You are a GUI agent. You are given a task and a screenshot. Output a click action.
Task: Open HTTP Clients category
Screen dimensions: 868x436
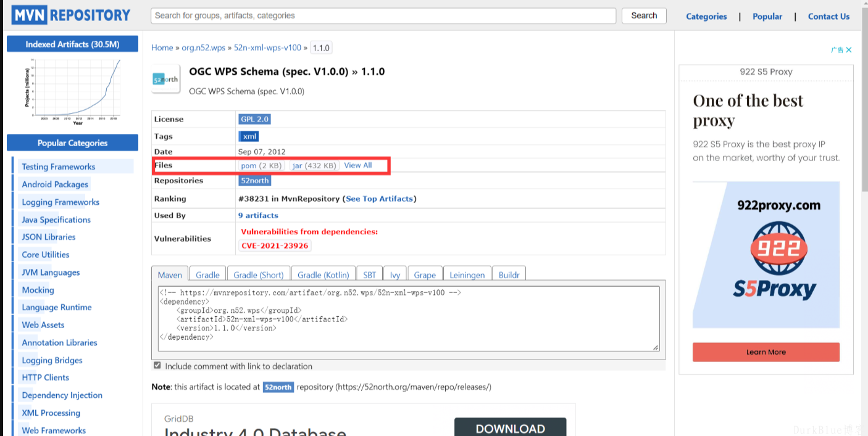(46, 377)
